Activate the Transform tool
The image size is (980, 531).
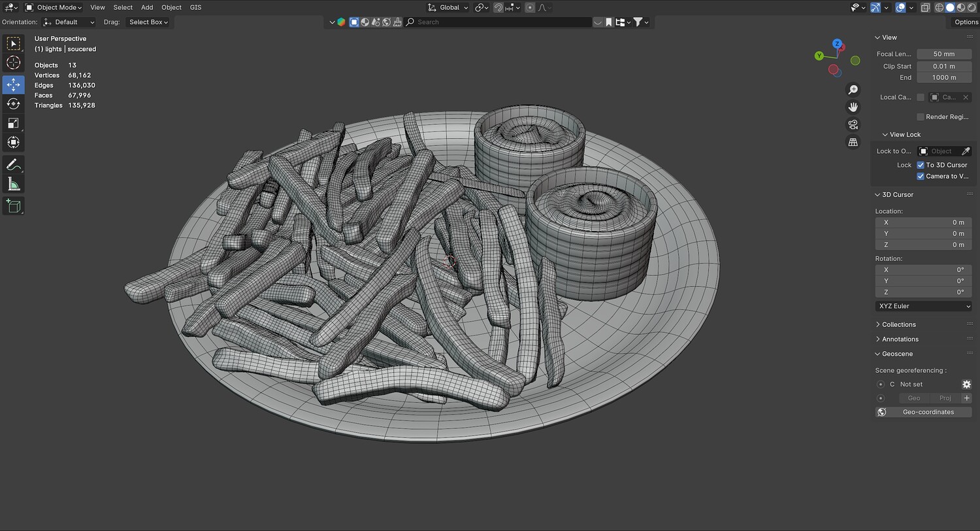coord(13,142)
